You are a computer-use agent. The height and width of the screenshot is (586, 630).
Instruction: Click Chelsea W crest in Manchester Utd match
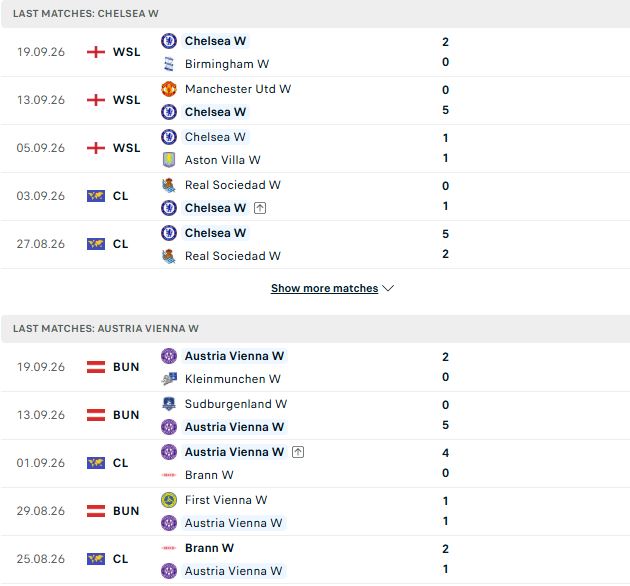(x=169, y=112)
